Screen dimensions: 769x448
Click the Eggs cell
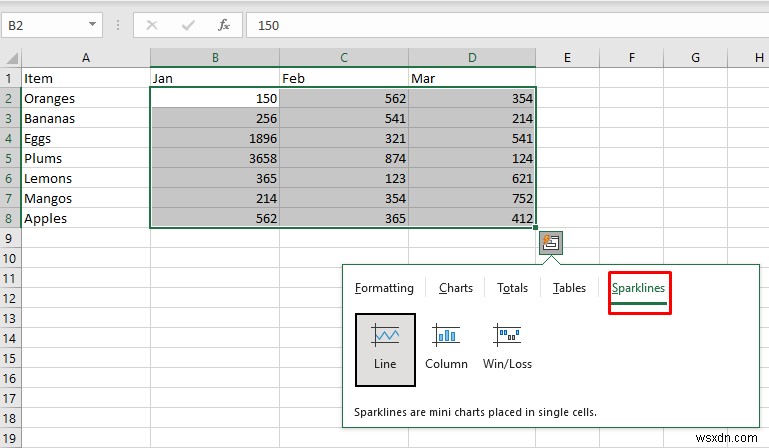click(86, 138)
